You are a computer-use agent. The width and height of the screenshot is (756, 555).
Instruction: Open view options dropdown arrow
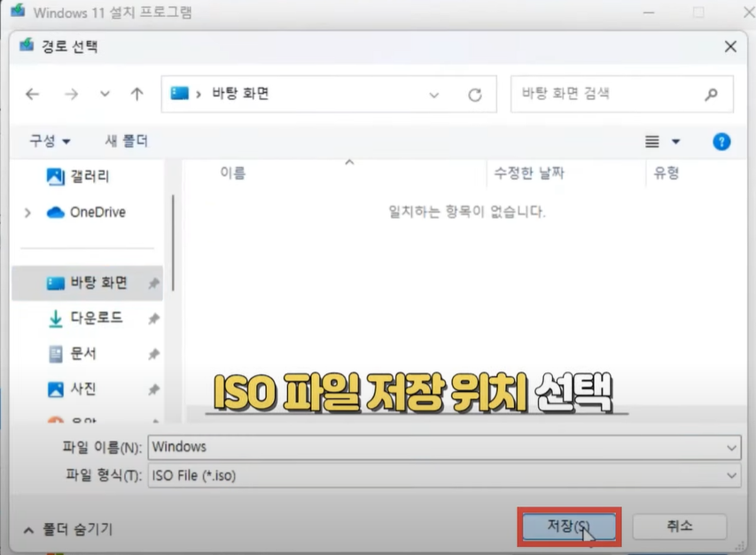[676, 141]
